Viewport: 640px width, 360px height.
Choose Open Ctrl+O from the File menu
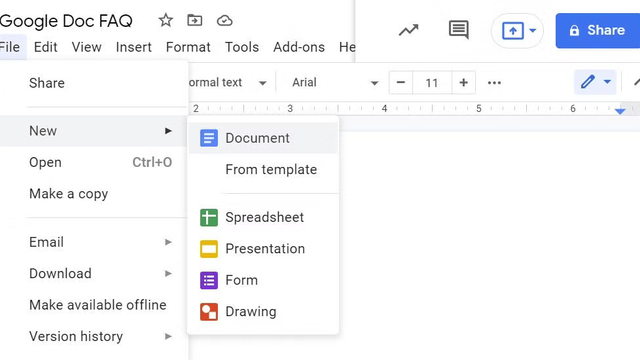click(94, 162)
